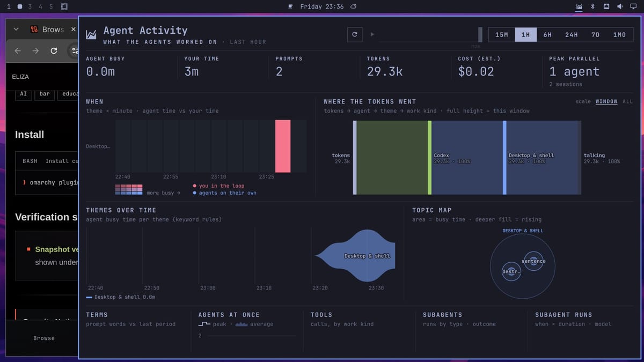Click the PEAK PARALLEL 1 agent value
This screenshot has height=362, width=644.
574,72
